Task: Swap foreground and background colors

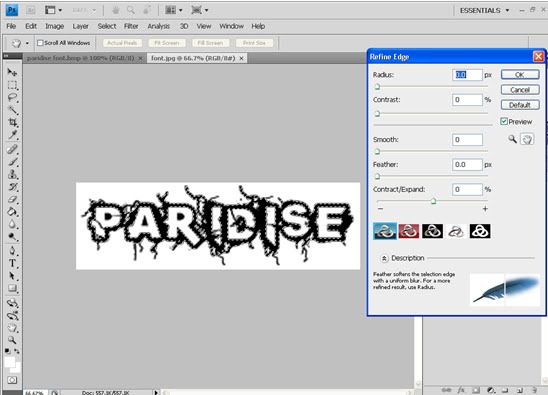Action: (17, 351)
